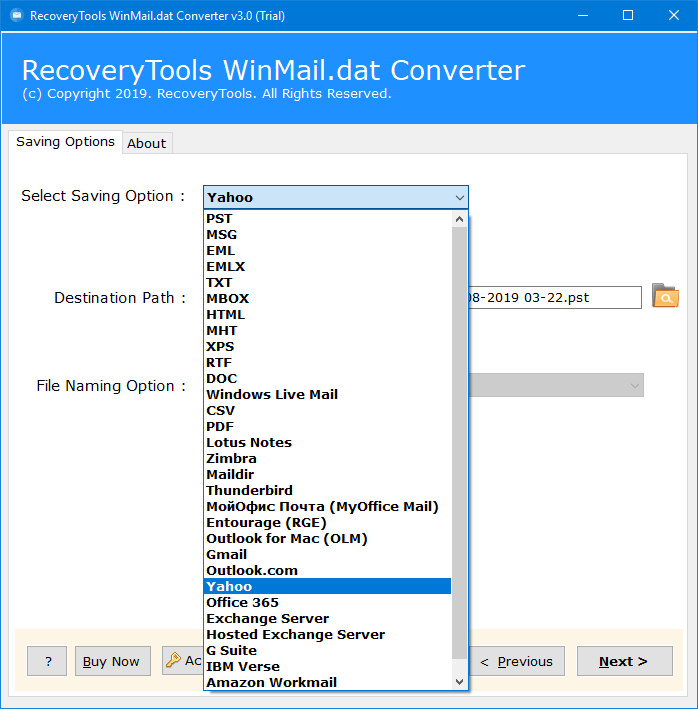Choose MSG from the saving list
The image size is (698, 709).
click(x=327, y=235)
